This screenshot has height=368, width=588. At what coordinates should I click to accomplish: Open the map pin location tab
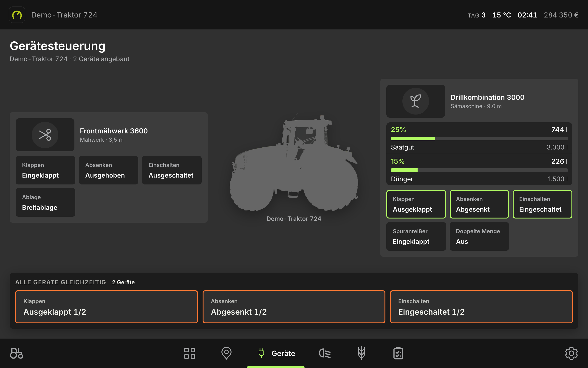click(x=226, y=353)
